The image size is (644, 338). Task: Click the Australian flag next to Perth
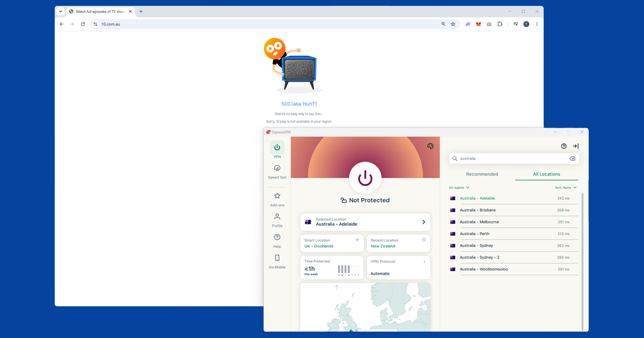click(453, 234)
